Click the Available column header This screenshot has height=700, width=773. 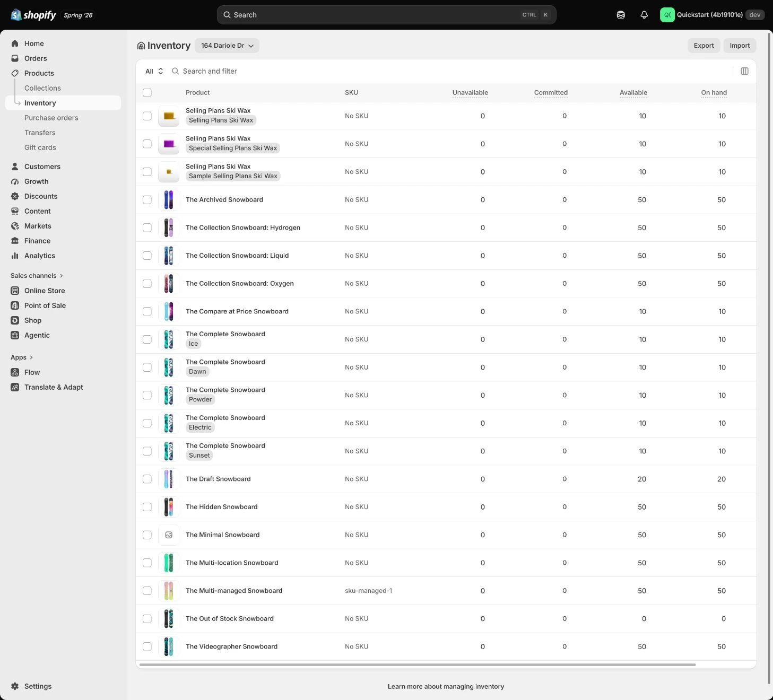[633, 92]
